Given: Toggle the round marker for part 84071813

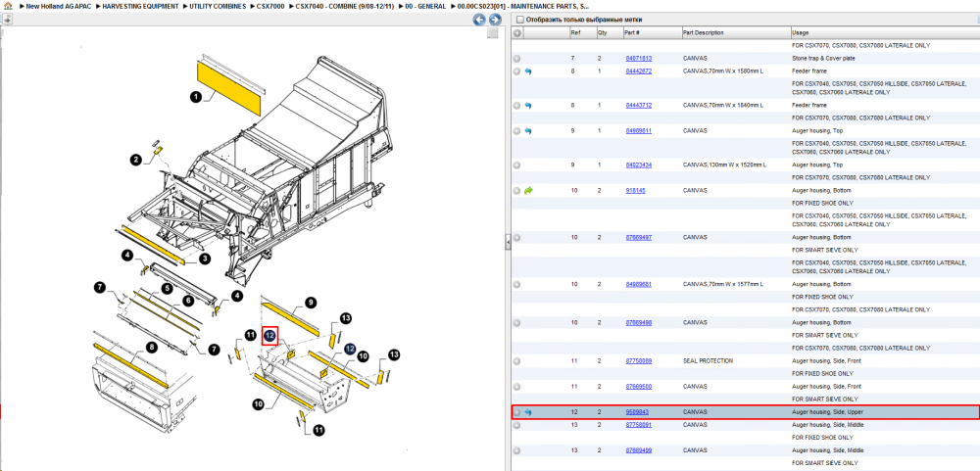Looking at the screenshot, I should (x=516, y=59).
